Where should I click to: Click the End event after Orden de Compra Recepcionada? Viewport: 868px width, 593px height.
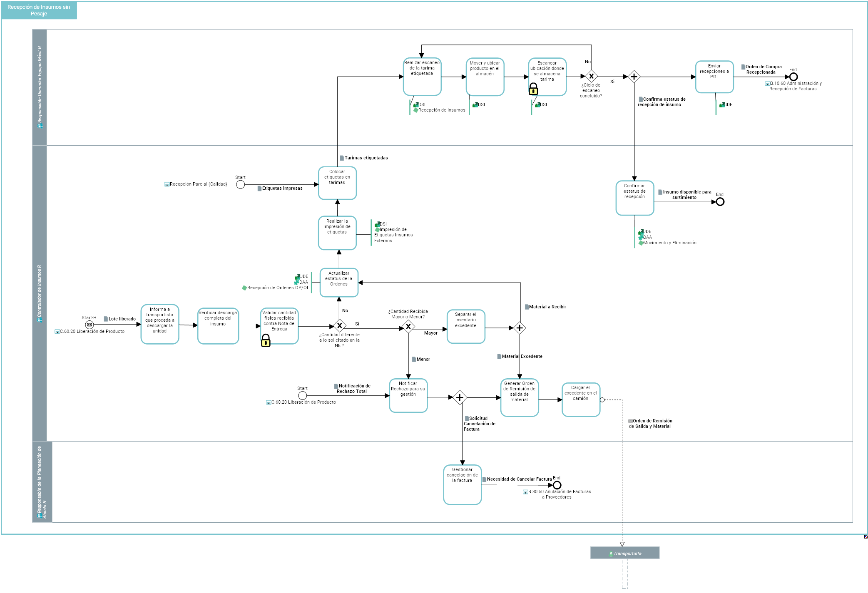[x=793, y=77]
